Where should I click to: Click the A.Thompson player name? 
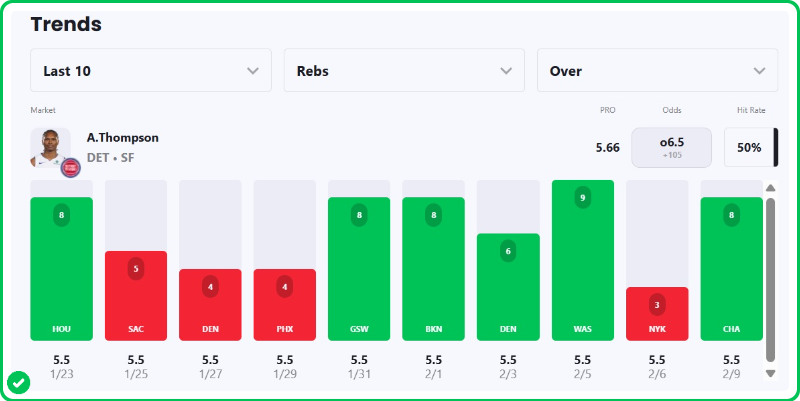tap(123, 137)
